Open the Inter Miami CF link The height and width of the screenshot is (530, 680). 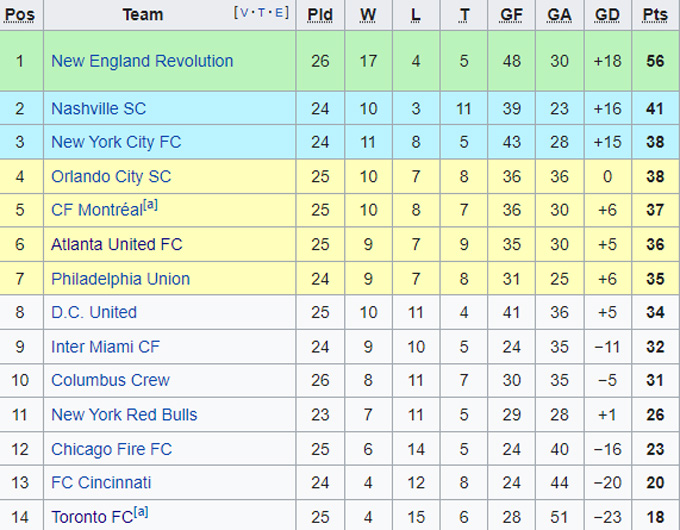[105, 346]
